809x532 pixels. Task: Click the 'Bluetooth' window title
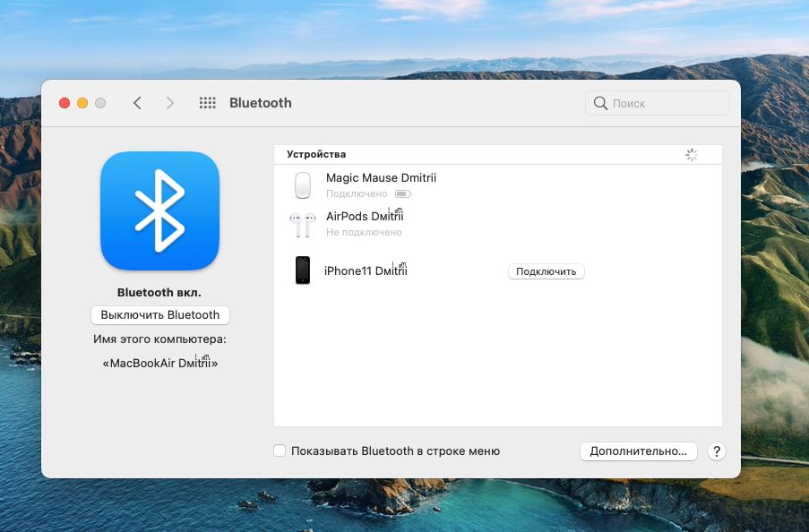coord(261,103)
